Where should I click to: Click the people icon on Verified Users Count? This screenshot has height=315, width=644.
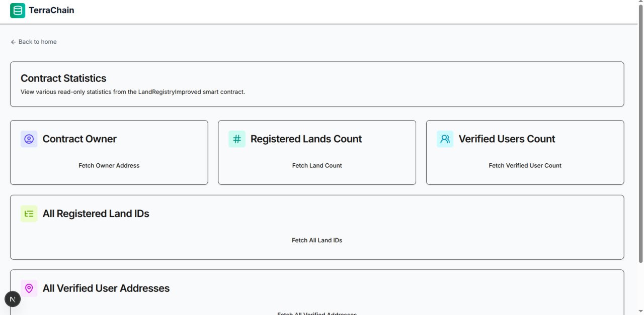coord(445,139)
